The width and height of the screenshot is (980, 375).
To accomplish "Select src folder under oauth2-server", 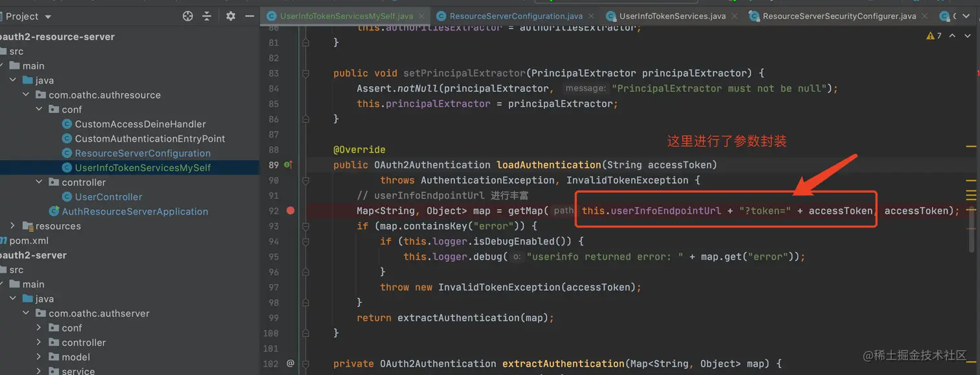I will click(16, 269).
